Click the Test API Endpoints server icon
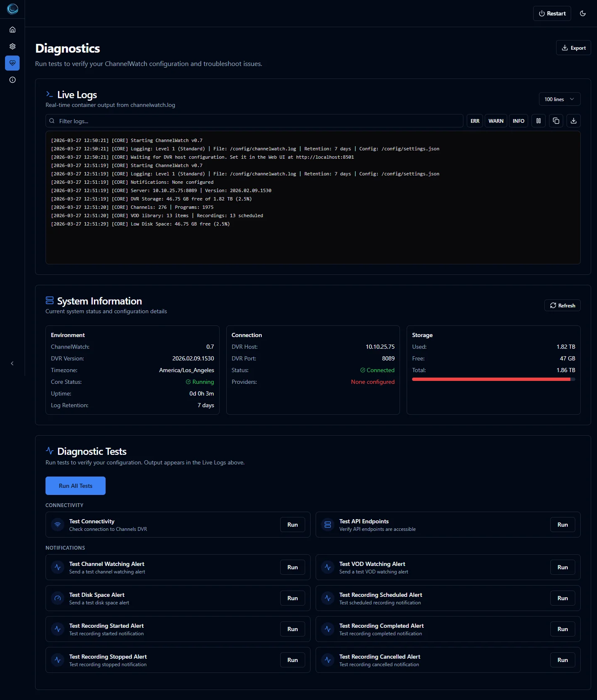Viewport: 597px width, 700px height. (328, 525)
